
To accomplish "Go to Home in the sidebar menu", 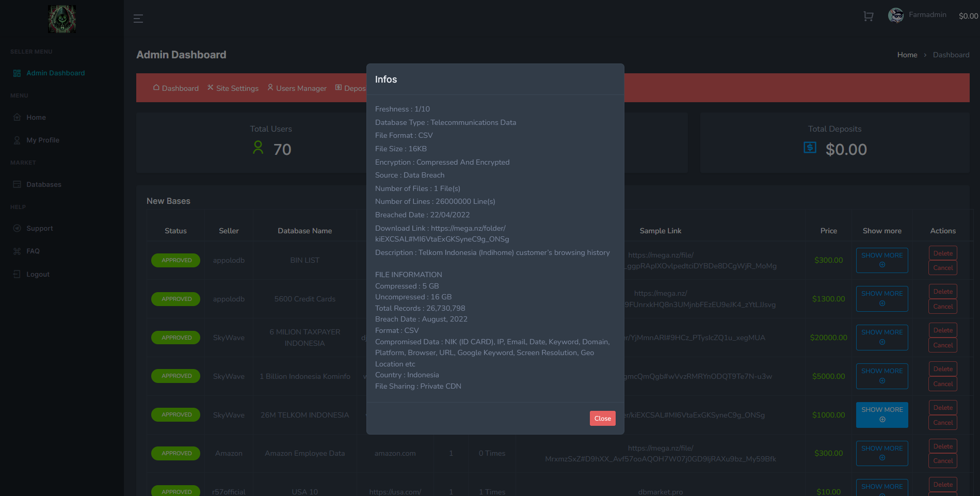I will click(36, 117).
